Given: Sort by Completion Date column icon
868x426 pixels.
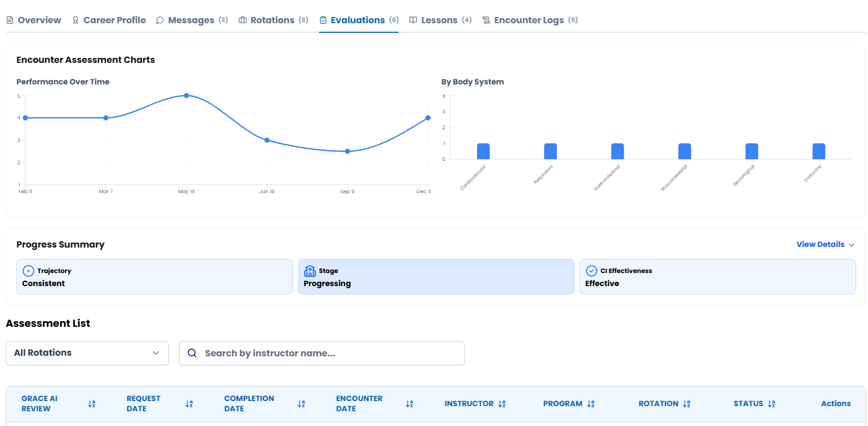Looking at the screenshot, I should pos(301,404).
